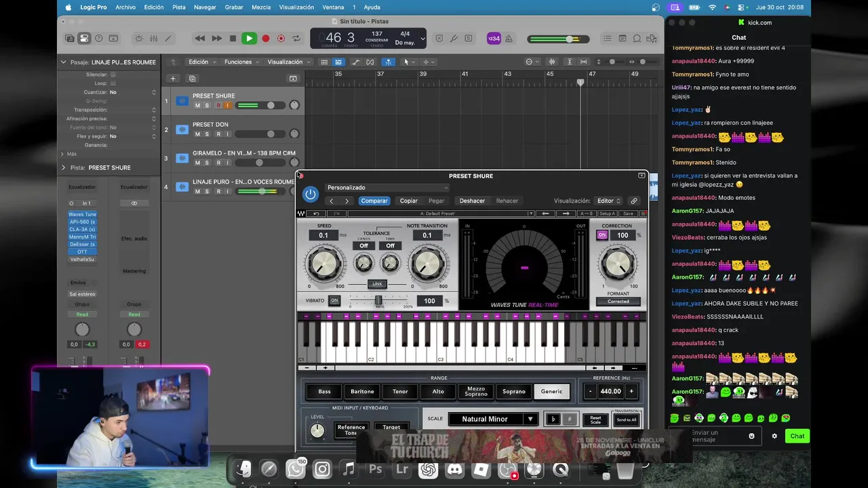Fast-forward playback in the transport

coord(217,39)
